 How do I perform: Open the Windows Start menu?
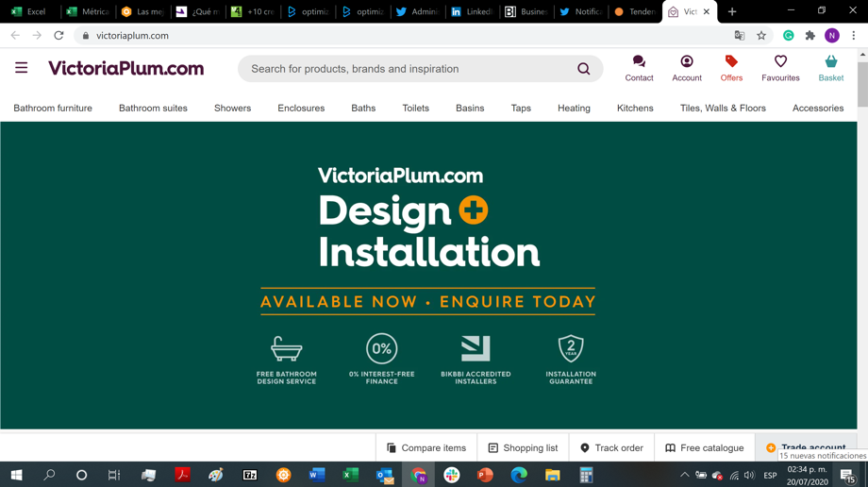coord(16,475)
